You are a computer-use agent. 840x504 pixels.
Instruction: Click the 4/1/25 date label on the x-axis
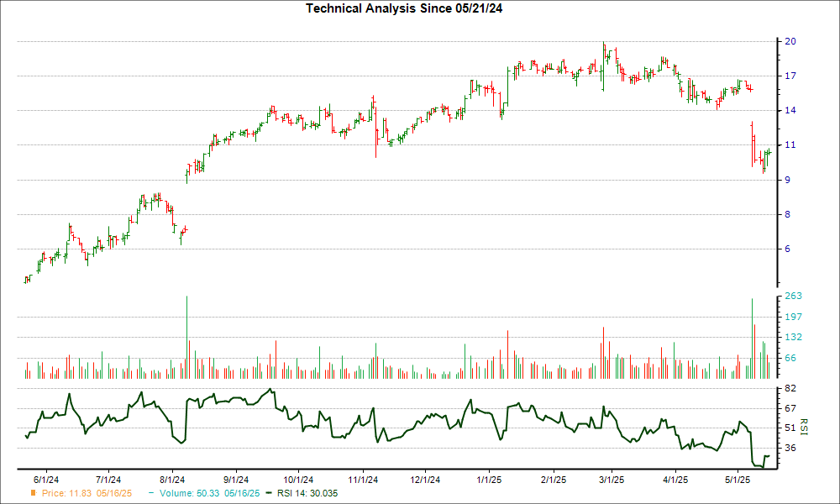coord(675,480)
